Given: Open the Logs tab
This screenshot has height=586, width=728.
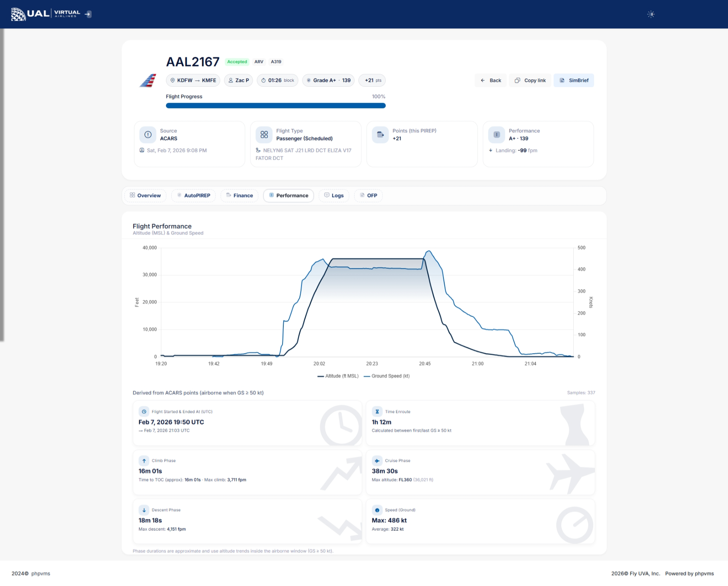Looking at the screenshot, I should coord(334,195).
